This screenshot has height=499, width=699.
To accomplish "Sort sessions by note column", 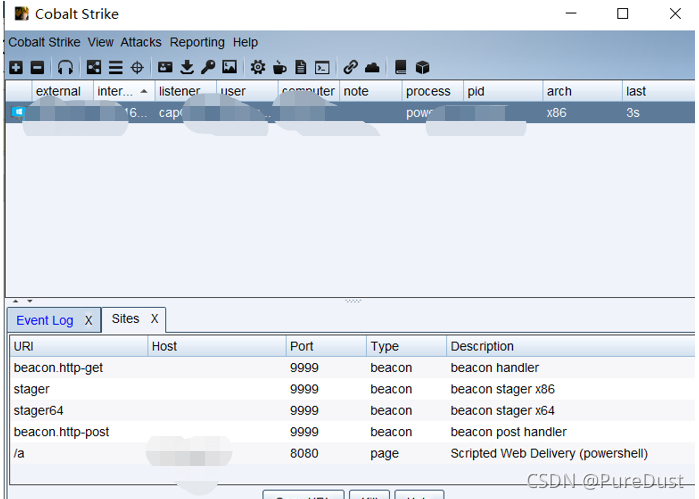I will point(371,91).
